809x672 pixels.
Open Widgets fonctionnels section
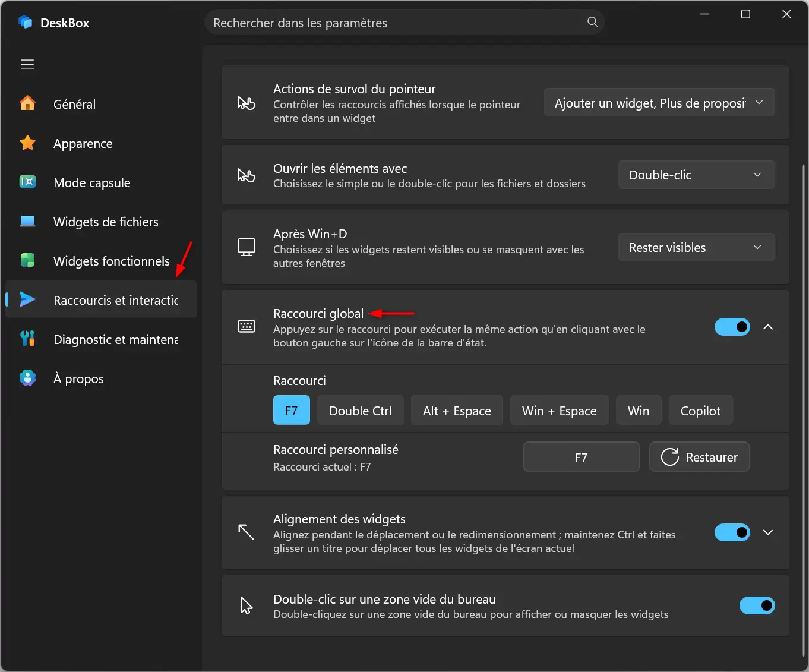click(101, 261)
